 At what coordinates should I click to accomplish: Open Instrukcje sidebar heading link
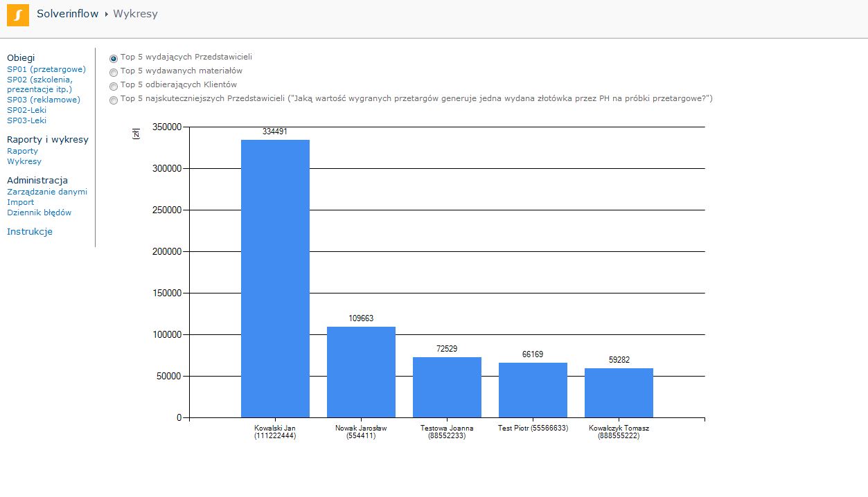[x=30, y=232]
